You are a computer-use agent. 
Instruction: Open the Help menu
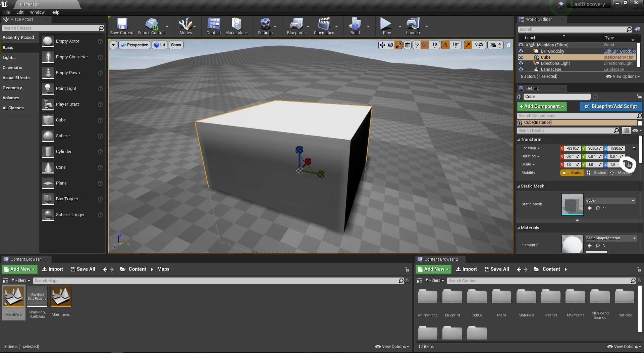(x=55, y=12)
